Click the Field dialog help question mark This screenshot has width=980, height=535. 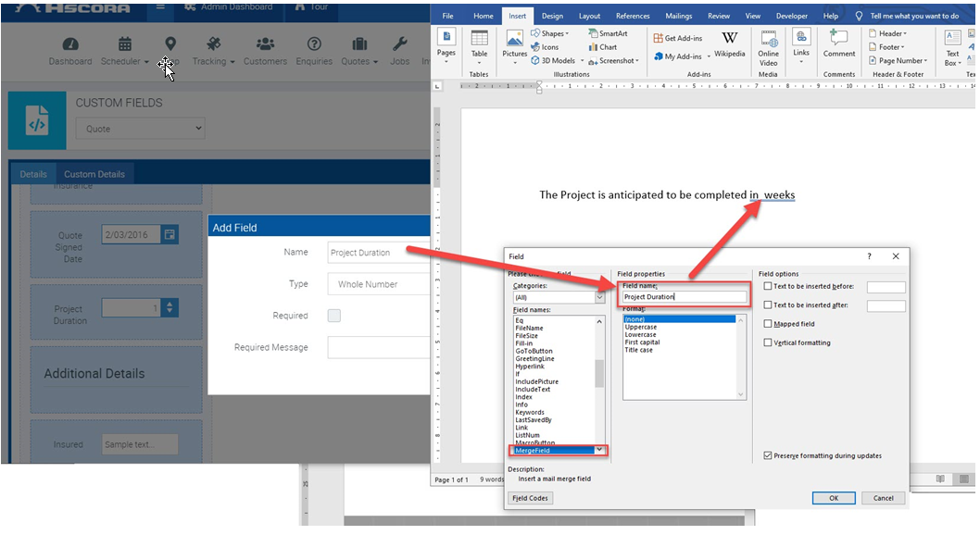click(870, 256)
